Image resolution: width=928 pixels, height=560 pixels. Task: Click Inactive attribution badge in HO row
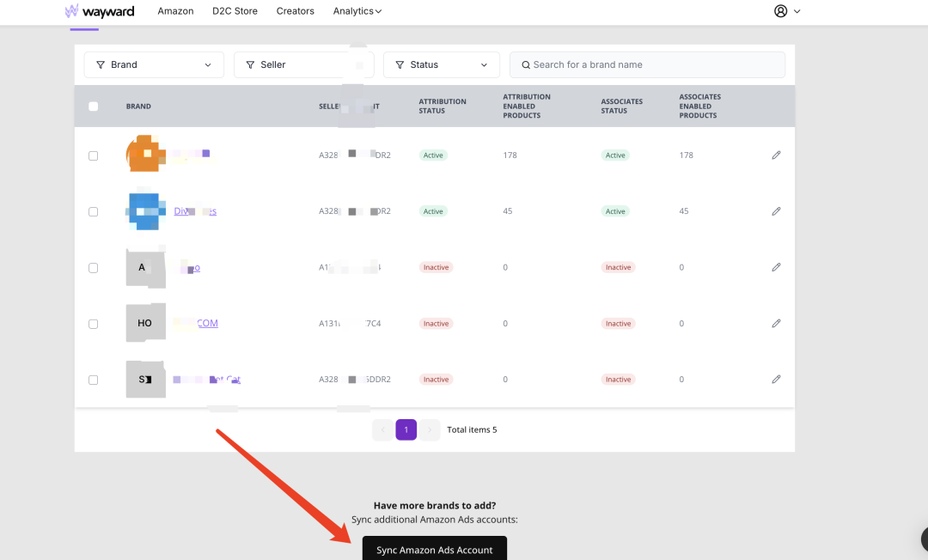(437, 324)
